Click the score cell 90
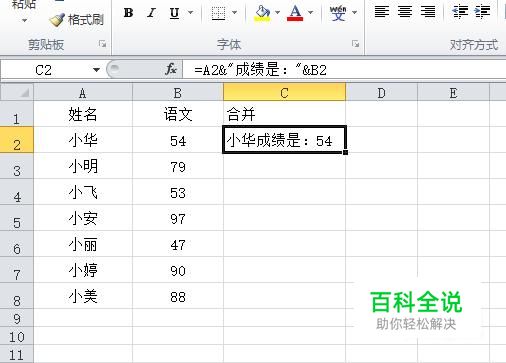This screenshot has height=363, width=506. 178,270
